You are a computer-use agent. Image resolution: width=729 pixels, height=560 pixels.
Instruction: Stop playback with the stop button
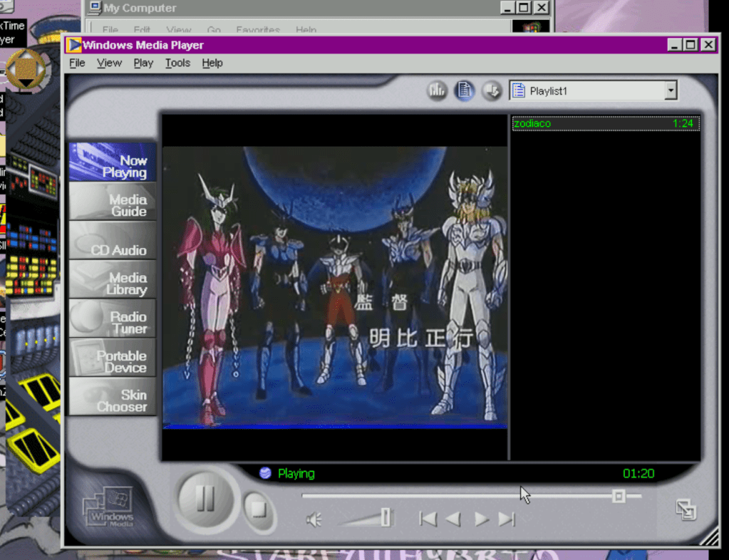click(x=259, y=510)
